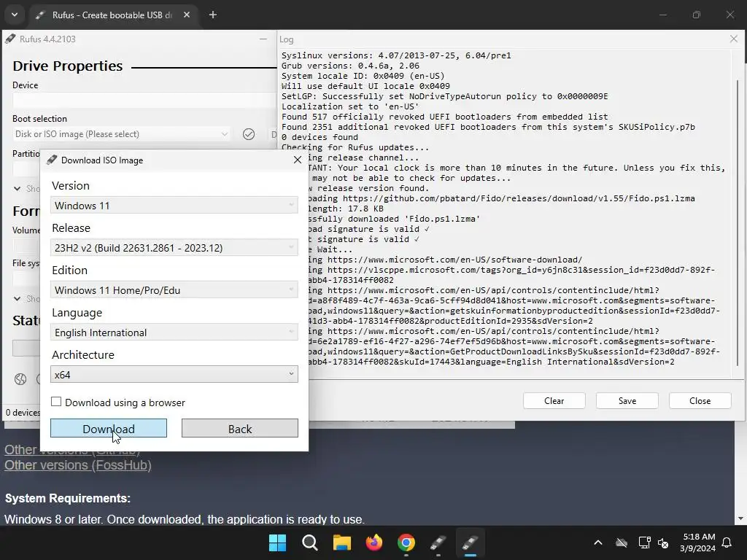Clear the Rufus log

pos(554,400)
